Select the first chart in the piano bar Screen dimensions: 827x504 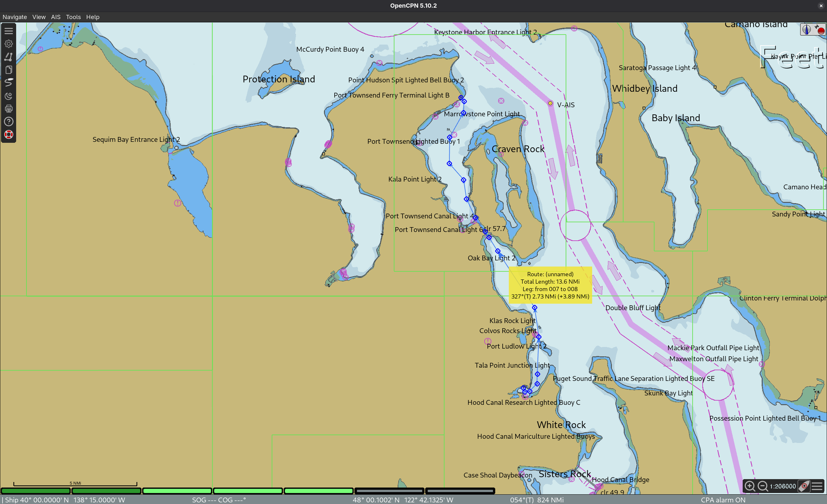[36, 491]
